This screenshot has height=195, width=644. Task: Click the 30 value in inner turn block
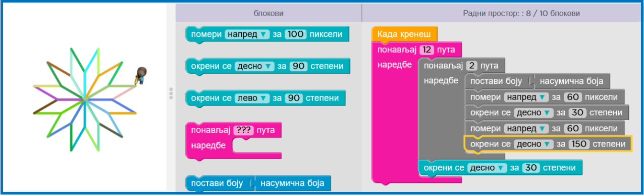578,113
